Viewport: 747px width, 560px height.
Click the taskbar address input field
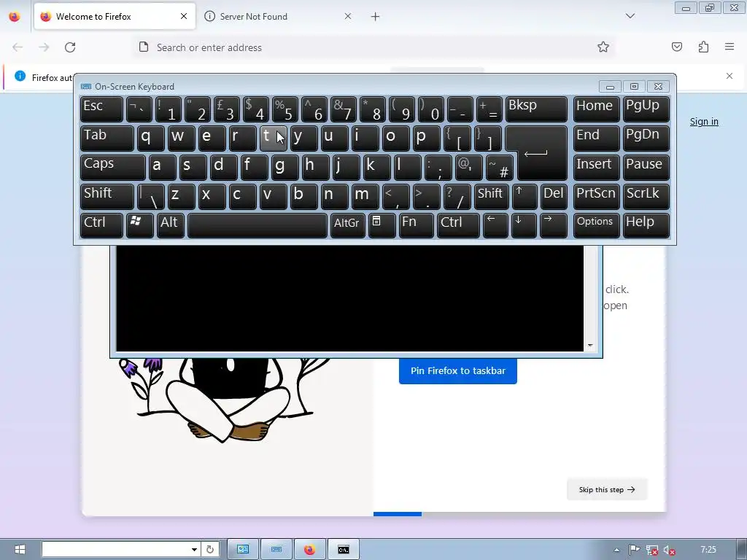coord(115,549)
